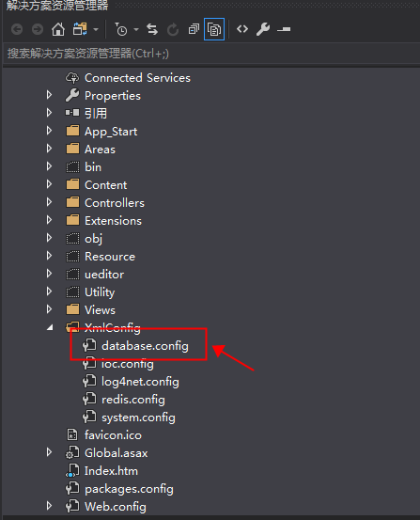Select Connected Services item
The image size is (420, 520).
(x=137, y=78)
